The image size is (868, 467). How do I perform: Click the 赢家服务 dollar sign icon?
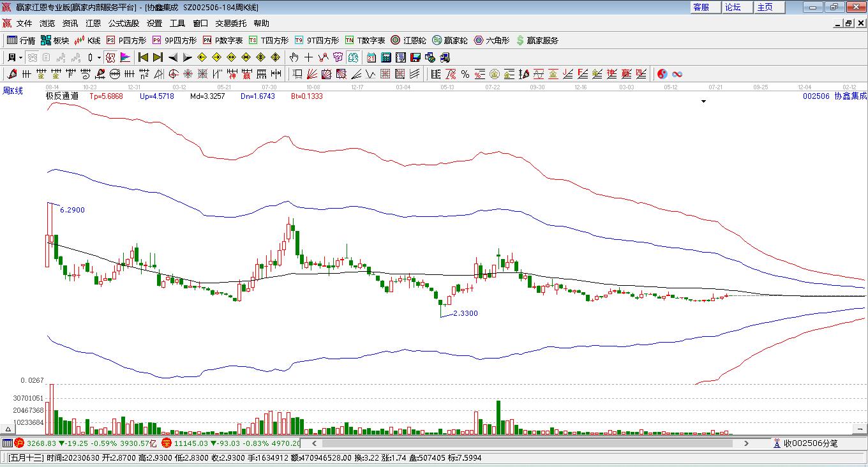[x=520, y=40]
